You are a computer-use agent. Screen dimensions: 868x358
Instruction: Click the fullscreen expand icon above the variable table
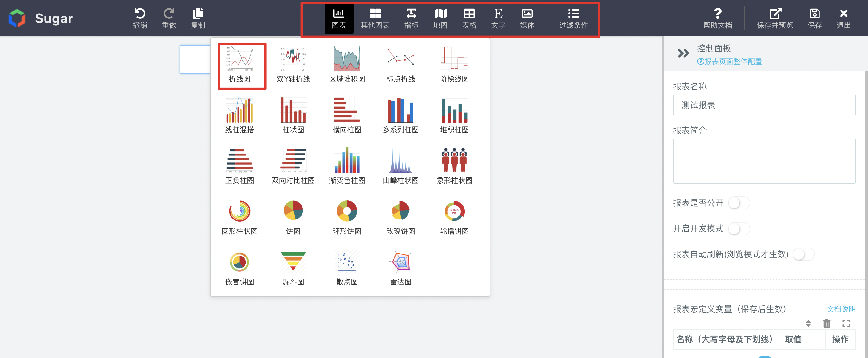tap(846, 324)
